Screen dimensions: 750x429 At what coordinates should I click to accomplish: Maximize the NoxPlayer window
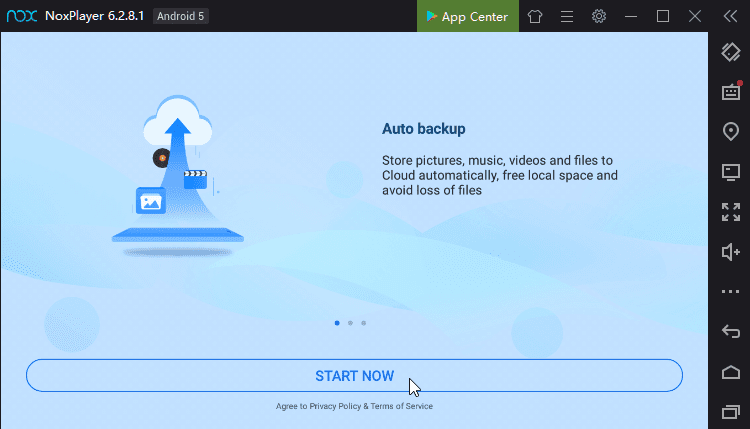(663, 16)
